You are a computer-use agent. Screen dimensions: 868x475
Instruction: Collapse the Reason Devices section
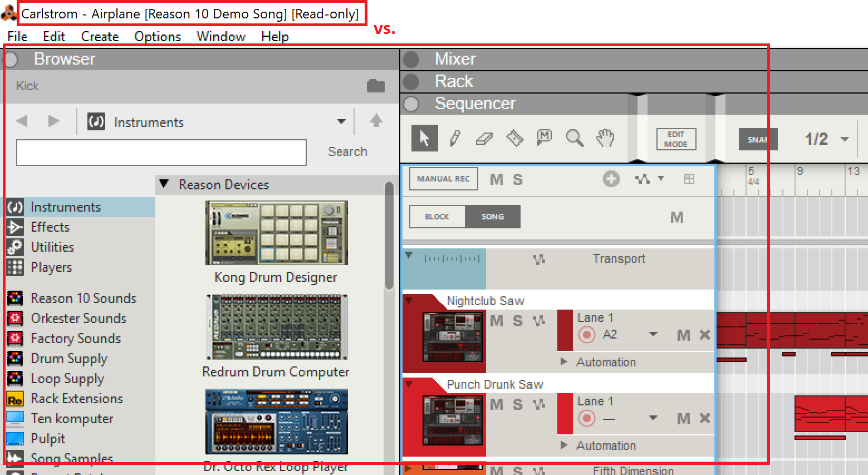[164, 184]
